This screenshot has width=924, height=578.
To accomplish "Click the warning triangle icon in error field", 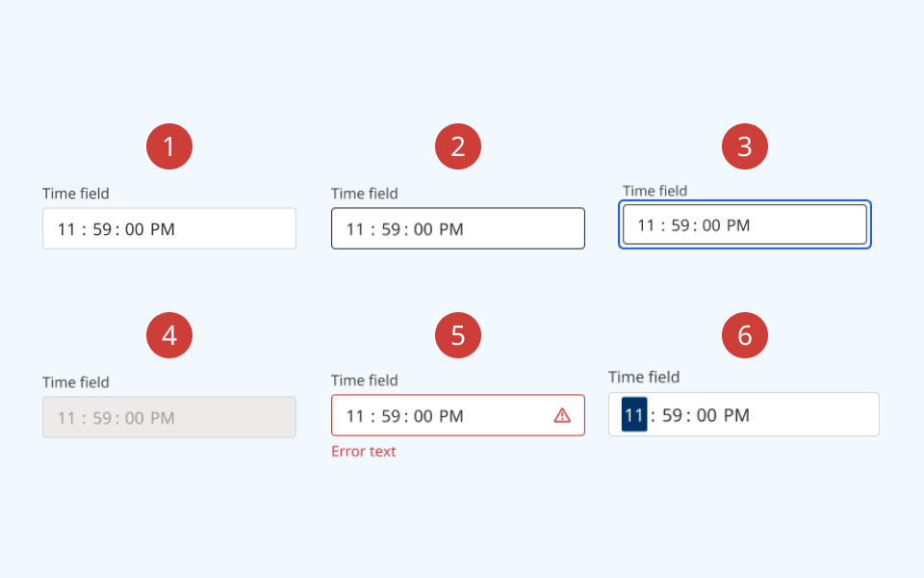I will (562, 415).
